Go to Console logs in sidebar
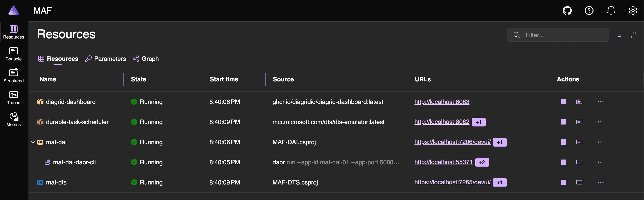 coord(14,54)
